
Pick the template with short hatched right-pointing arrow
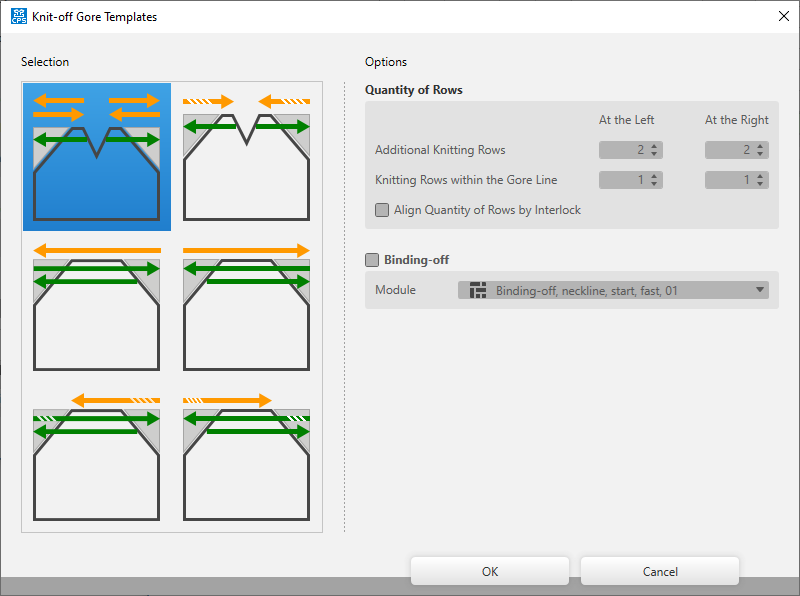click(x=246, y=455)
